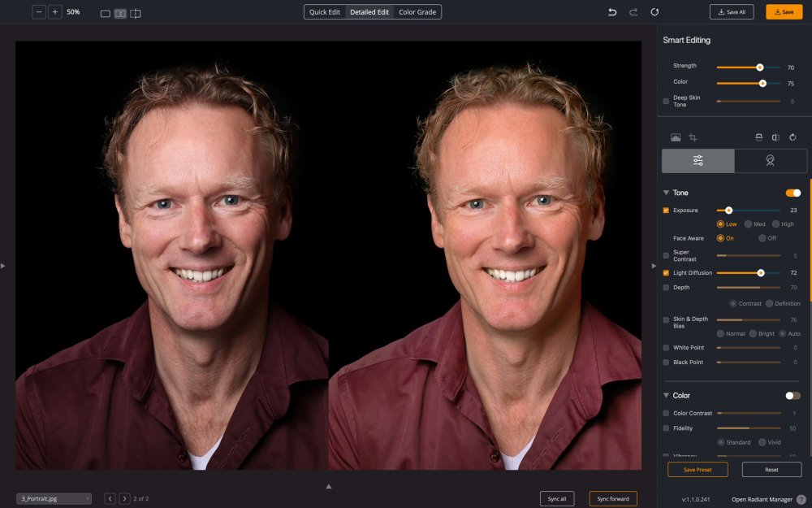Screen dimensions: 812x508
Task: Enable Skin & Depth Bias checkbox
Action: pos(666,319)
